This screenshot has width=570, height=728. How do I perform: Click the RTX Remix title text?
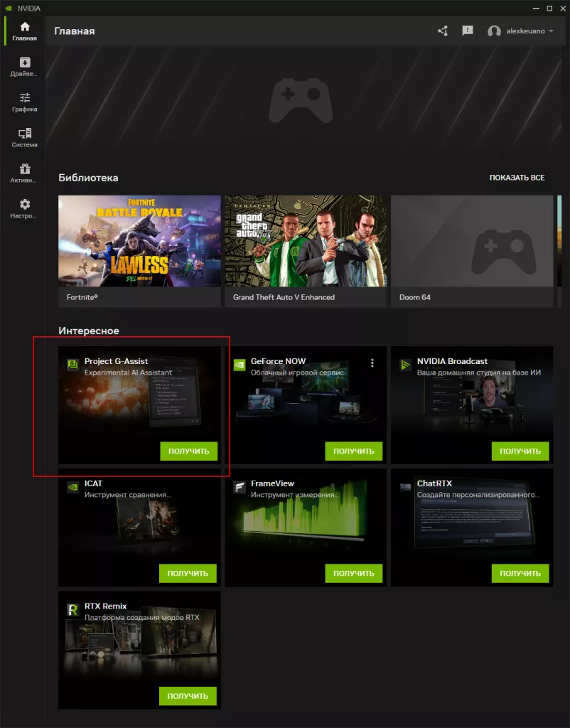pyautogui.click(x=105, y=606)
